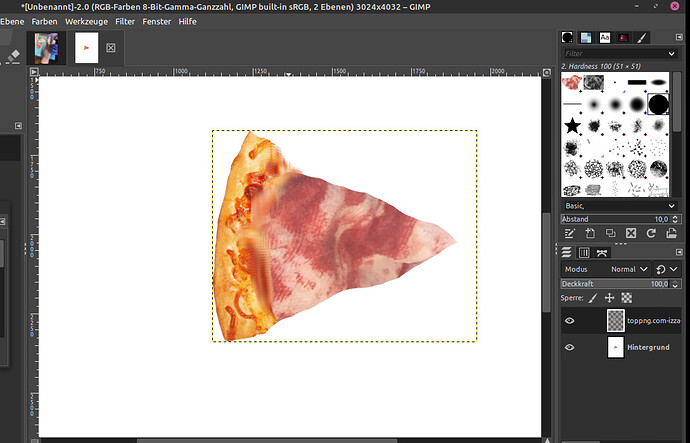Open the document history tab in the dock

(x=623, y=38)
